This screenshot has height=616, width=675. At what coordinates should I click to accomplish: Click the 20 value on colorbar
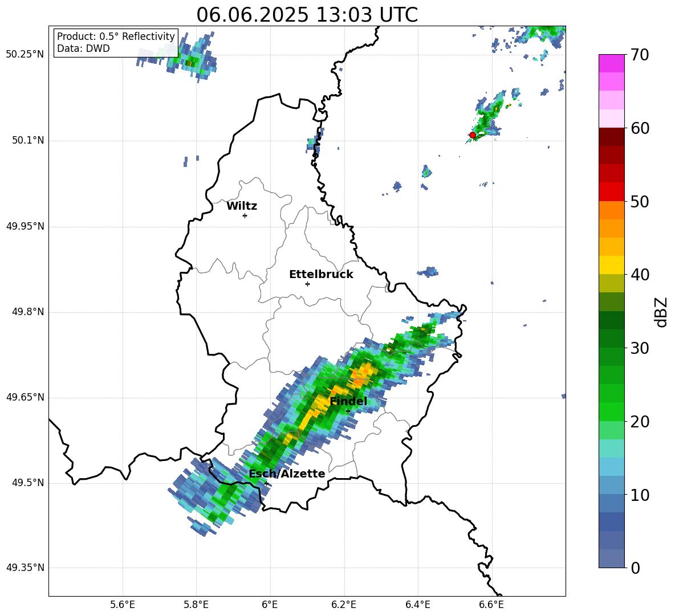coord(640,421)
